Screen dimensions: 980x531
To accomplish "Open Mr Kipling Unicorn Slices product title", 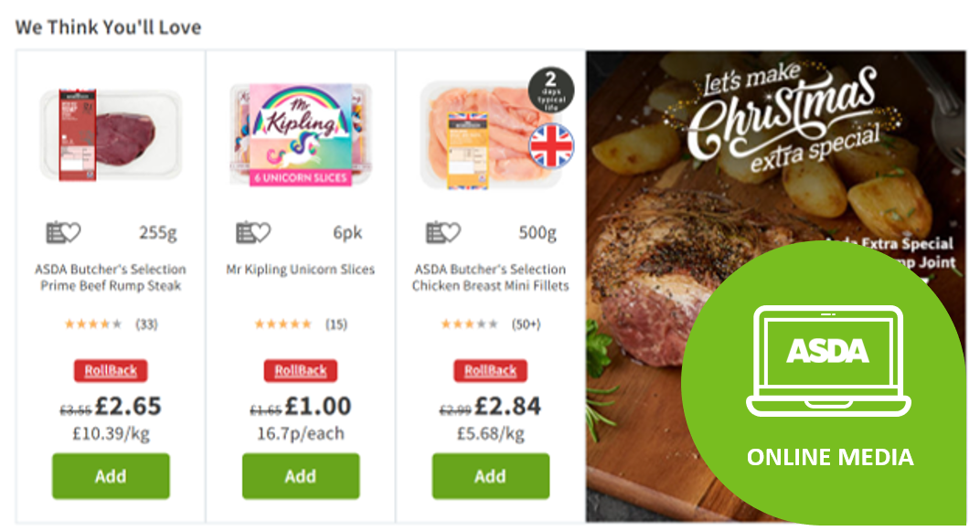I will point(301,270).
